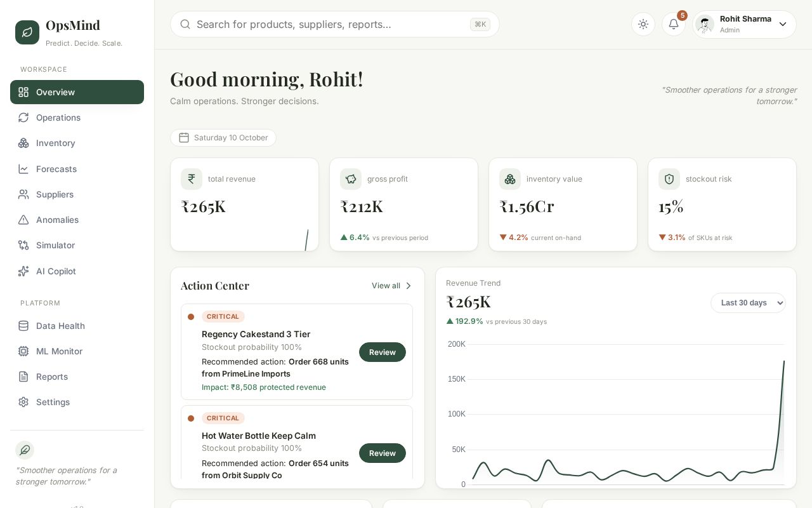Click the feather icon at sidebar bottom
812x508 pixels.
click(x=25, y=450)
